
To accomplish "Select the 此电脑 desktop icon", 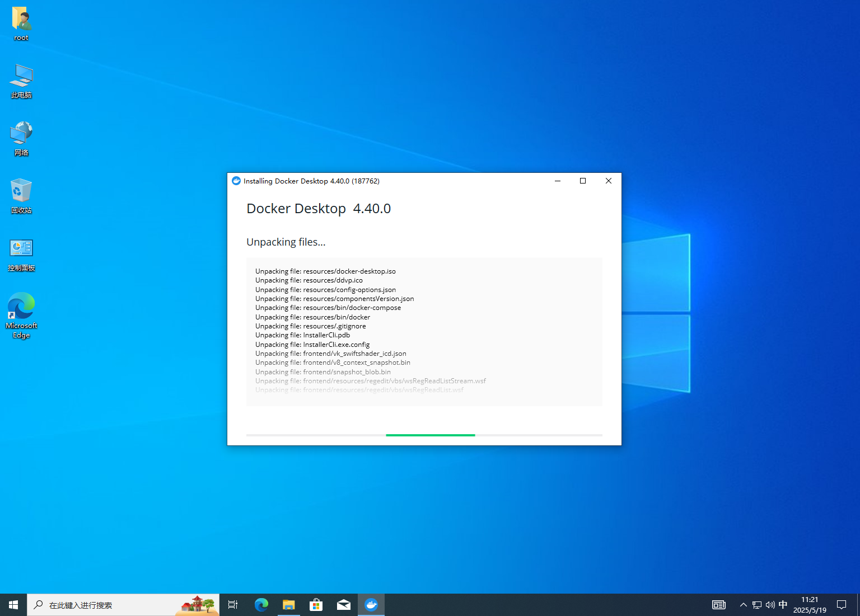I will (x=21, y=81).
